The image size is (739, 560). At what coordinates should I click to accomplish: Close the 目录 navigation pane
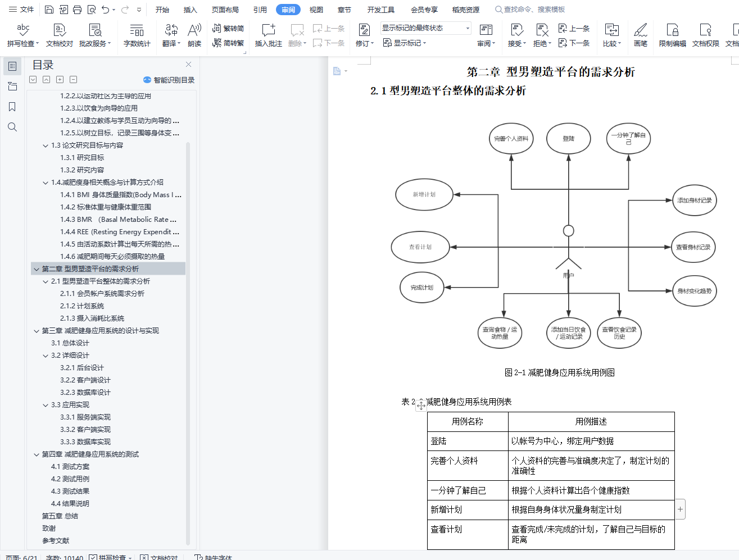(189, 65)
